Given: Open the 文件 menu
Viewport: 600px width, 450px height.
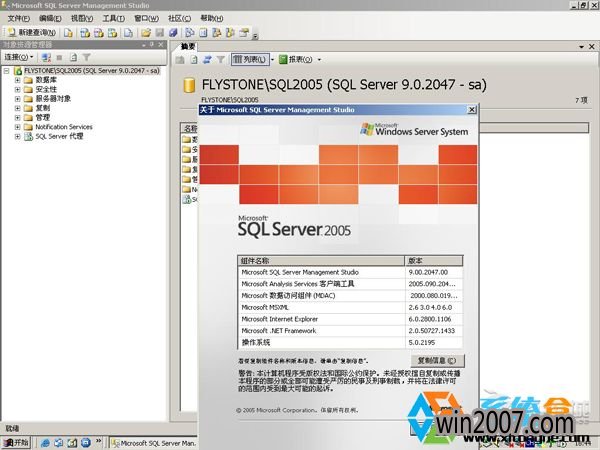Looking at the screenshot, I should coord(18,18).
